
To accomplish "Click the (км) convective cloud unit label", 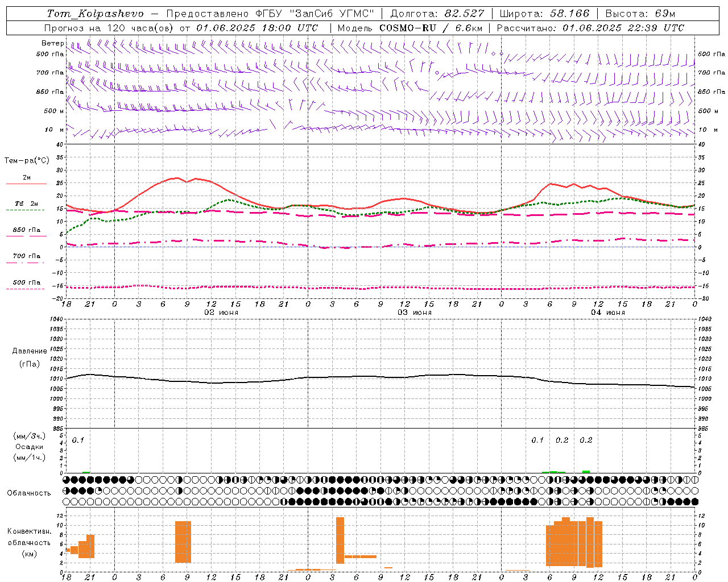I will (x=30, y=554).
